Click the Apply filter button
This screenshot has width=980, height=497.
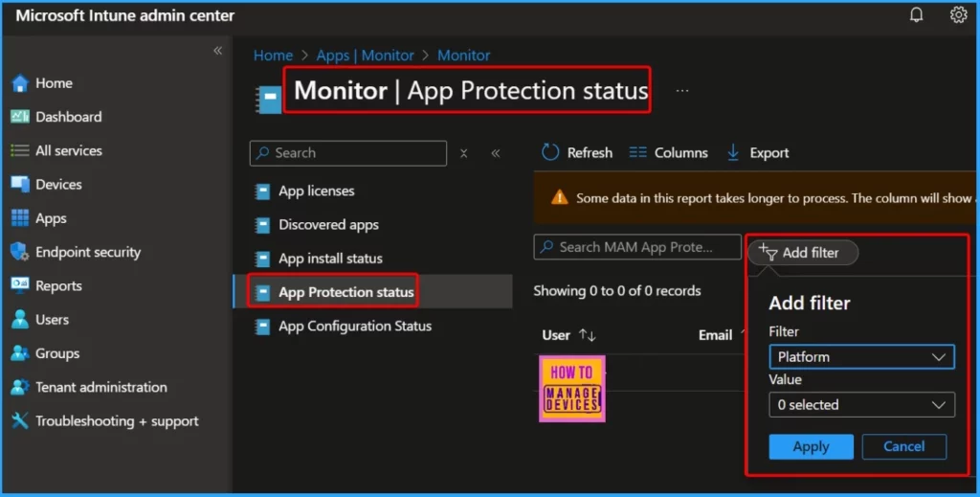point(811,446)
